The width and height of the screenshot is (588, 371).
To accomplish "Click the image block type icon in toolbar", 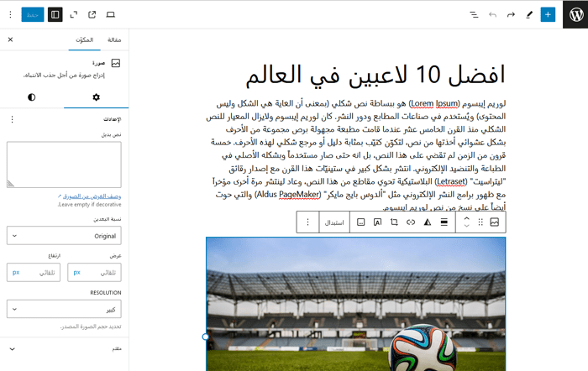I will click(494, 222).
